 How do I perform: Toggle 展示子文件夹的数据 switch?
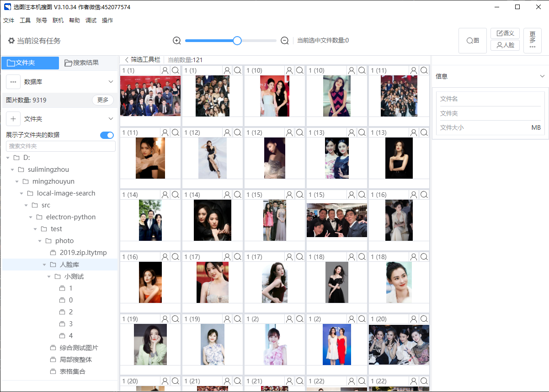pyautogui.click(x=107, y=135)
